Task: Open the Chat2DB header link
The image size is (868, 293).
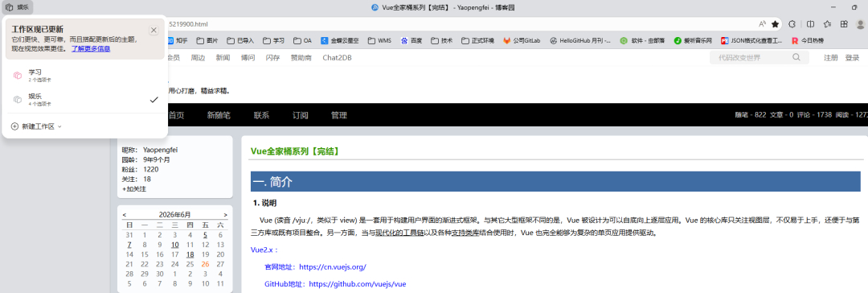Action: pyautogui.click(x=337, y=58)
